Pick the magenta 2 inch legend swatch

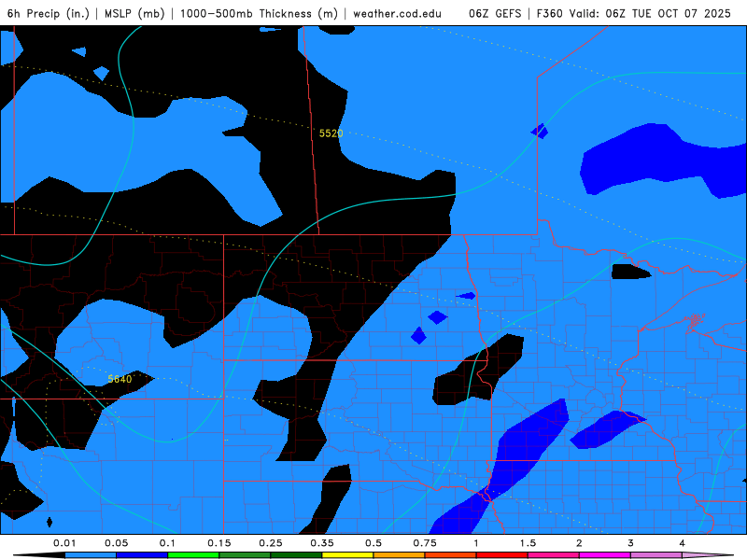(x=605, y=555)
